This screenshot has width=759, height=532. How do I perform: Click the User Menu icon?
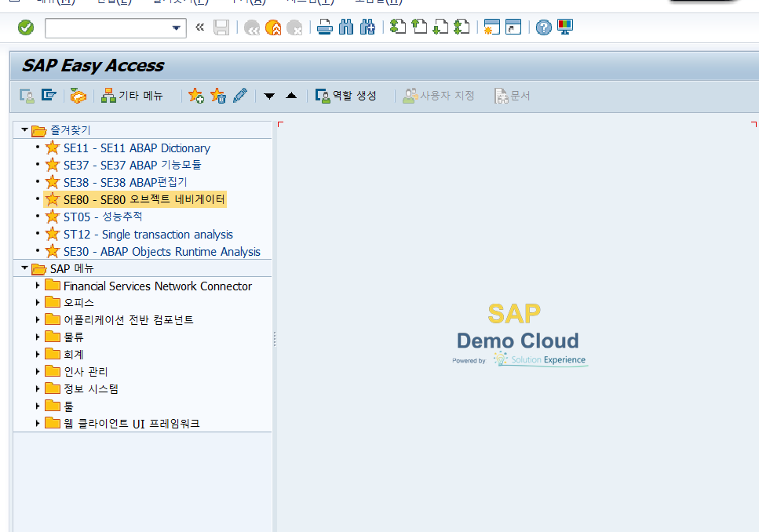tap(27, 96)
